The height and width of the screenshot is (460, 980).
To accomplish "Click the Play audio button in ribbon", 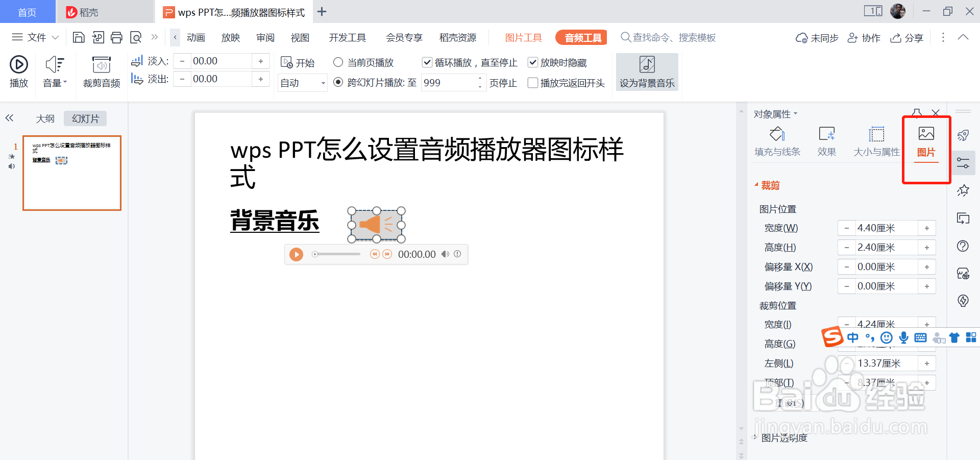I will (19, 71).
